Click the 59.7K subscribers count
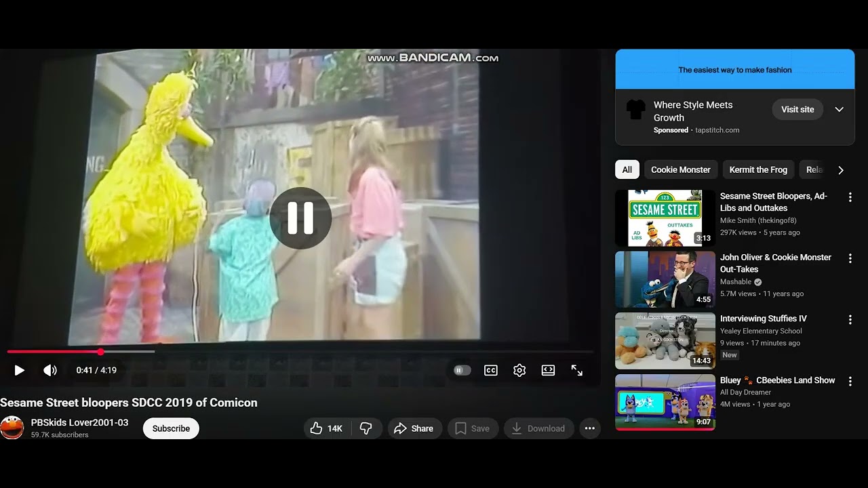Screen dimensions: 868x488 60,435
